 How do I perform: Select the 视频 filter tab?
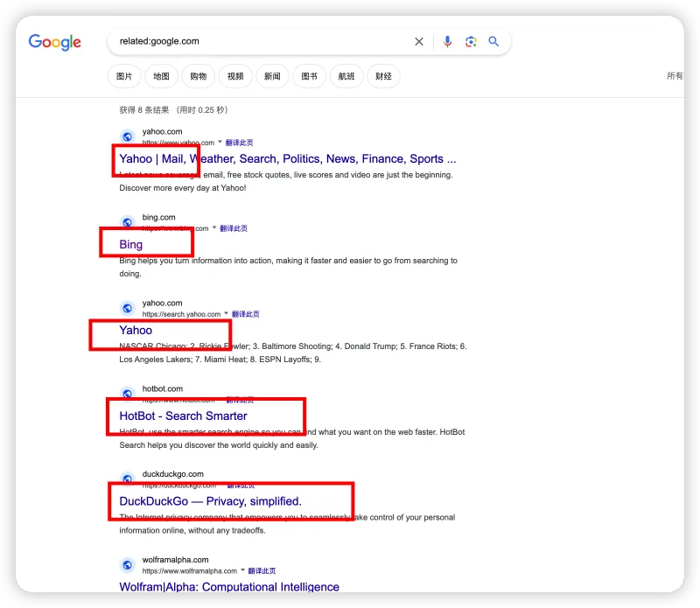pyautogui.click(x=235, y=76)
